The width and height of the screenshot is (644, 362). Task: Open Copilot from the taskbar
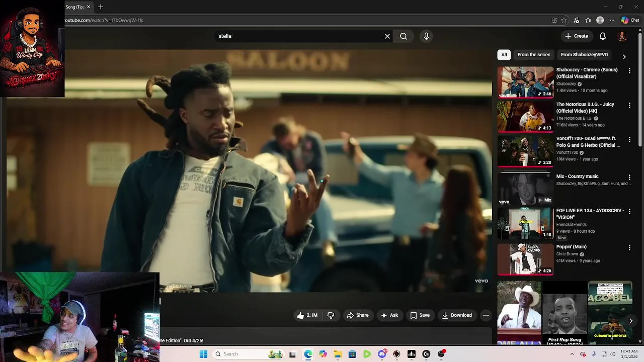(x=323, y=354)
